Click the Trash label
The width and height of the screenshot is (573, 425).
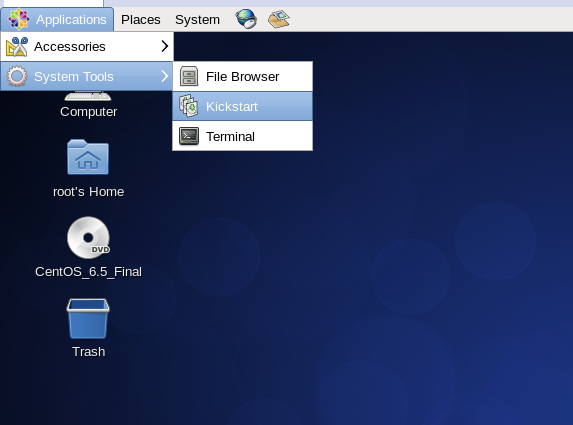pyautogui.click(x=89, y=352)
